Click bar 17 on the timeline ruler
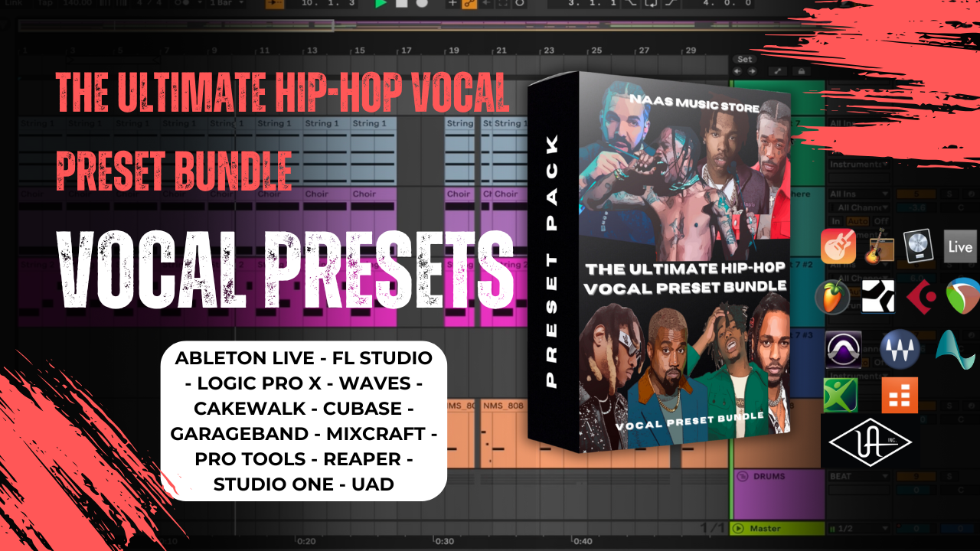Image resolution: width=980 pixels, height=551 pixels. click(x=407, y=51)
